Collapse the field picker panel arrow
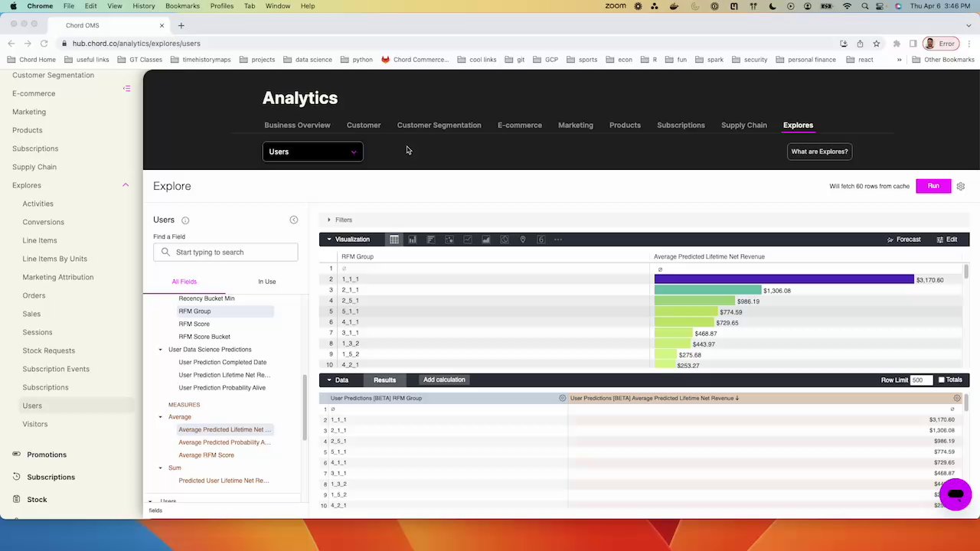980x551 pixels. click(x=293, y=220)
